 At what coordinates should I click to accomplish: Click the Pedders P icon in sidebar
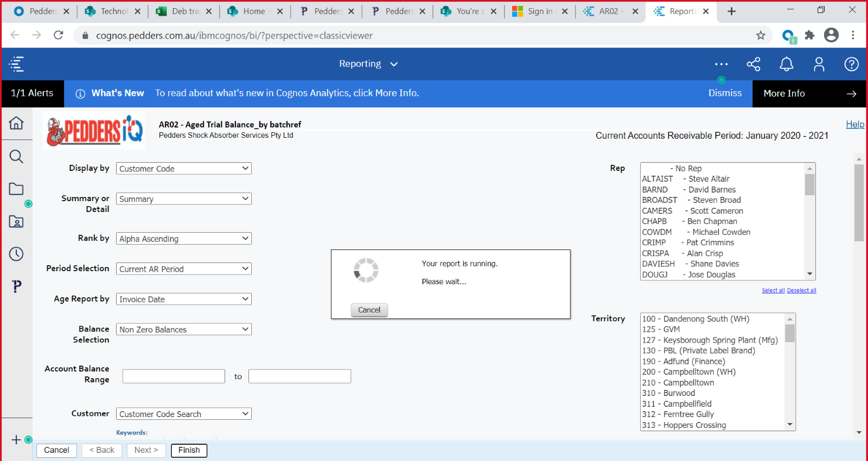(17, 286)
